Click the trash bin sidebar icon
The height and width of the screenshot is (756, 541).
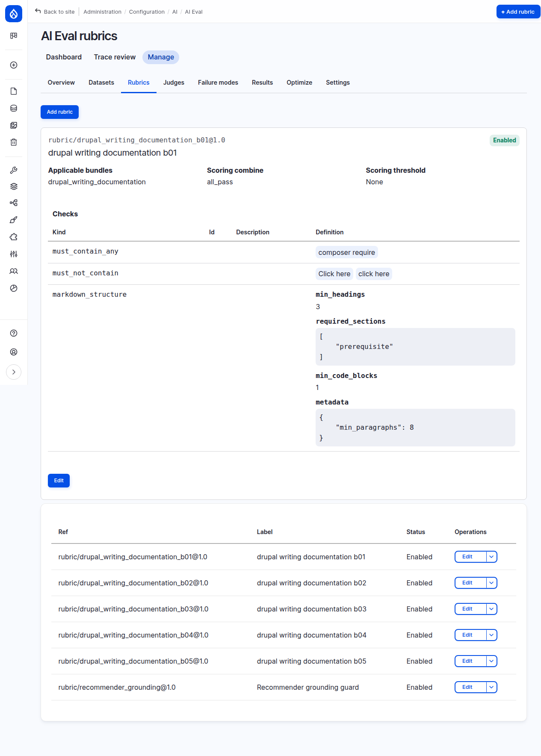point(14,142)
